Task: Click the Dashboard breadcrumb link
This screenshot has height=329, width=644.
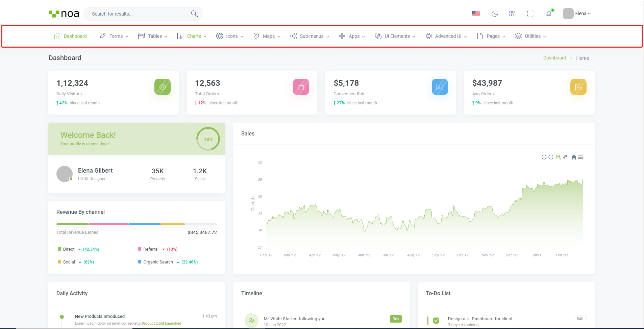Action: tap(554, 58)
